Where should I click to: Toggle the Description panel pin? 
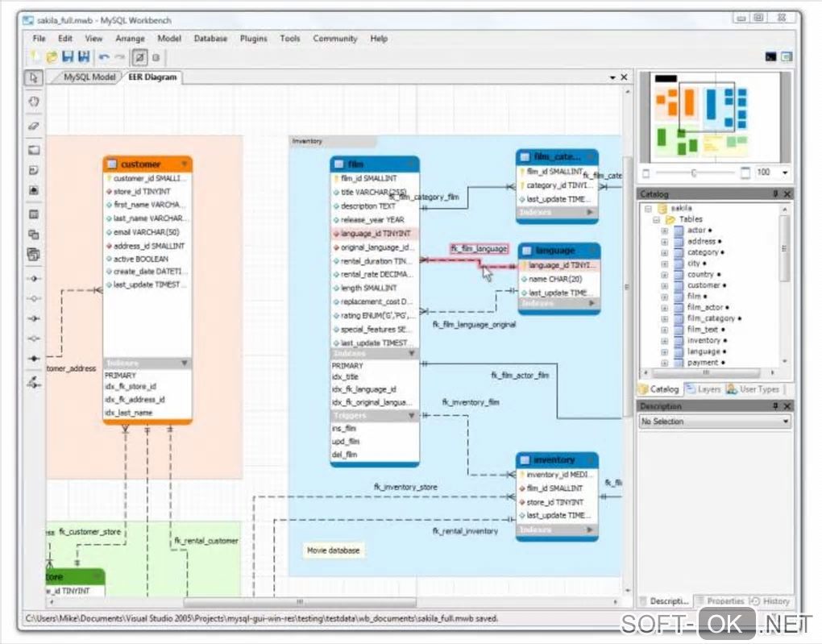(x=774, y=406)
